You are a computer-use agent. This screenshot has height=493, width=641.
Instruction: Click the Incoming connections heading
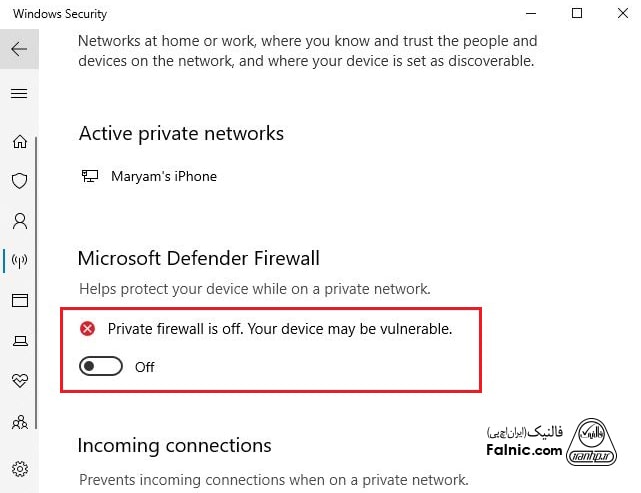(x=174, y=445)
